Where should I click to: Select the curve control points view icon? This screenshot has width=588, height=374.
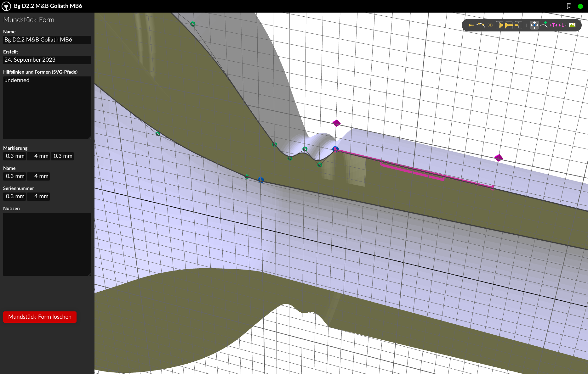tap(480, 25)
